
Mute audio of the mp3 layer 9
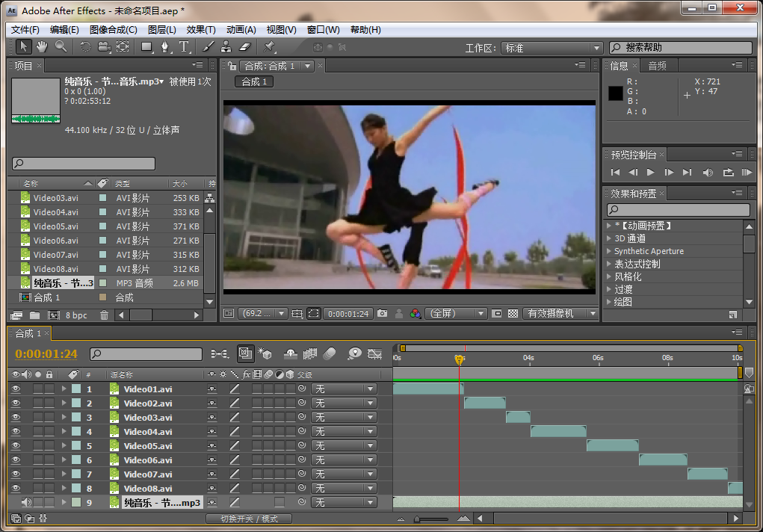tap(26, 503)
